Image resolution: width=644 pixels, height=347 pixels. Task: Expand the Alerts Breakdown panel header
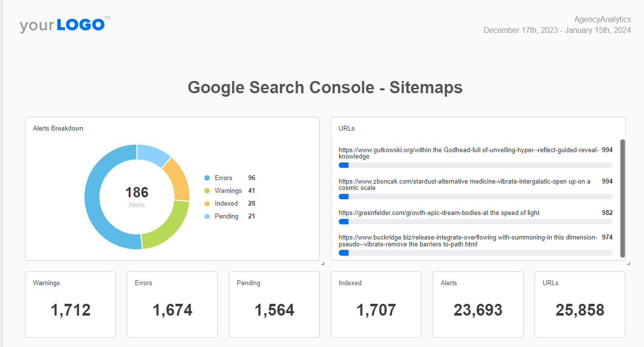[58, 128]
